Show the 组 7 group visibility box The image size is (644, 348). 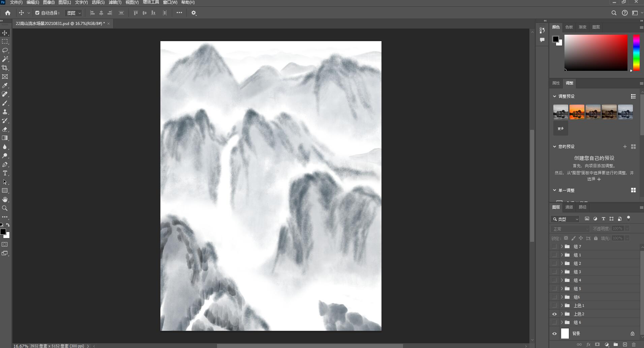click(x=554, y=246)
